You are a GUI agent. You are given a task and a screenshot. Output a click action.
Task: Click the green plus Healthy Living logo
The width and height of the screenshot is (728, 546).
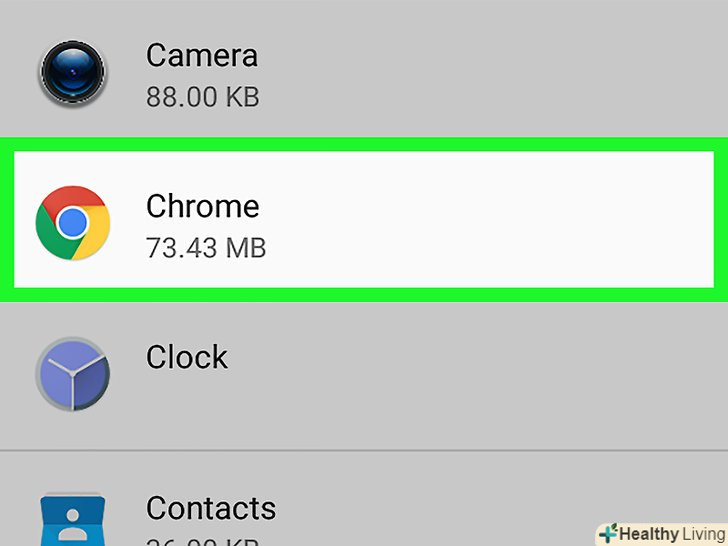click(x=607, y=533)
